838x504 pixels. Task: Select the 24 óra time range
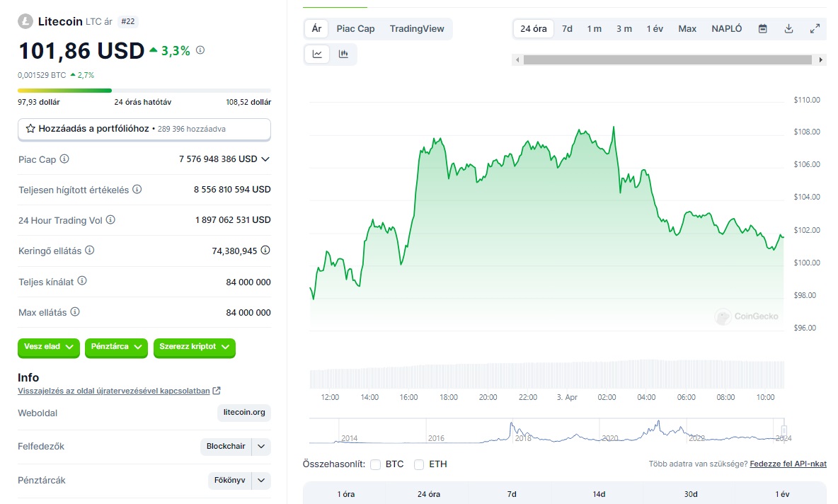(534, 29)
